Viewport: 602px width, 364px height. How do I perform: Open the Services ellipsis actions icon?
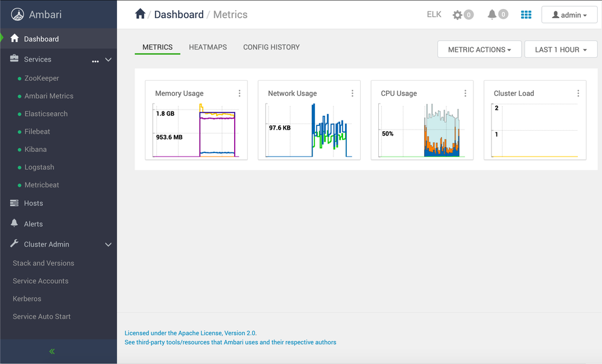click(x=95, y=60)
